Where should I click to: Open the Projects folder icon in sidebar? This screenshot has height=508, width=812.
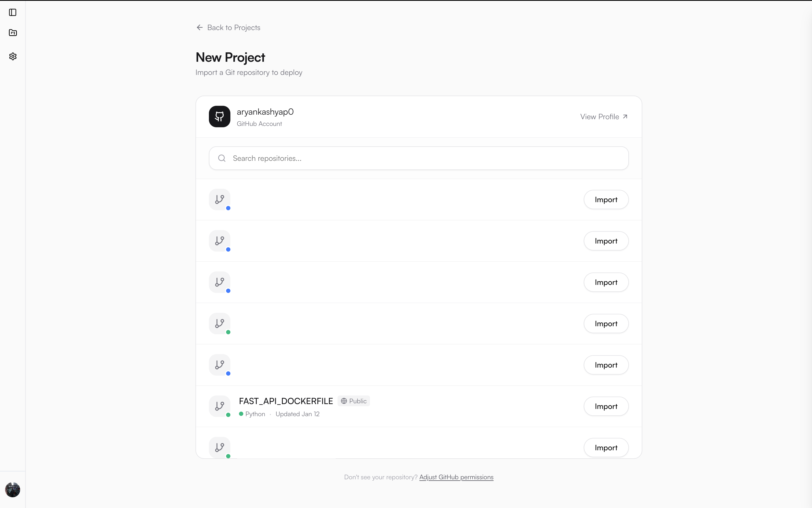(13, 32)
